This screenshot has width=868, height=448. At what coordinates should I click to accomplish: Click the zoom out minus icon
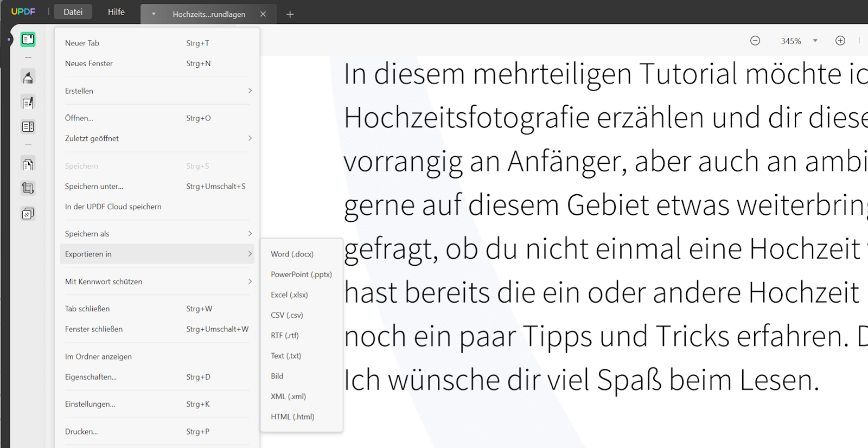(755, 41)
